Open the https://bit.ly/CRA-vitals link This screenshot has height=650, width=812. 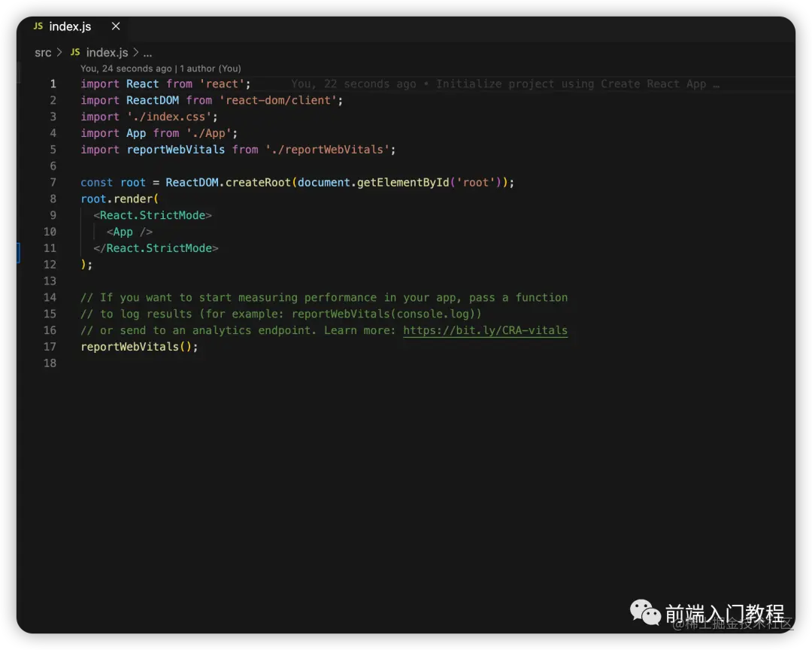click(485, 330)
